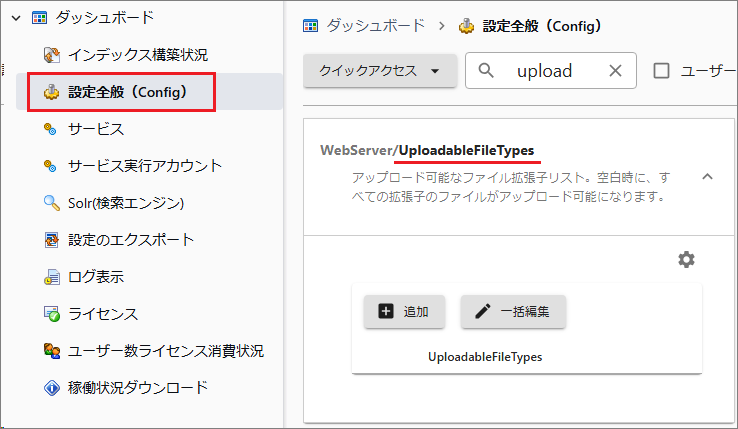
Task: Collapse the UploadableFileTypes section chevron
Action: [x=707, y=176]
